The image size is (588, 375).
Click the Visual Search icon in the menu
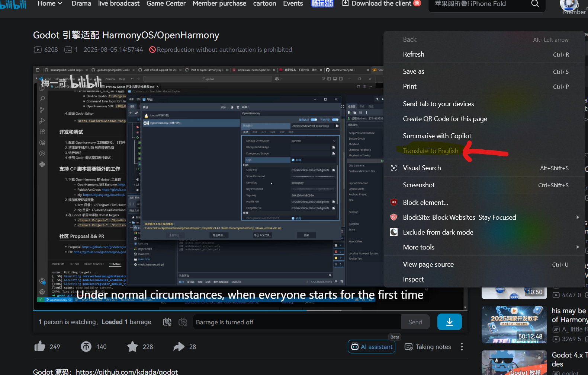pos(394,168)
